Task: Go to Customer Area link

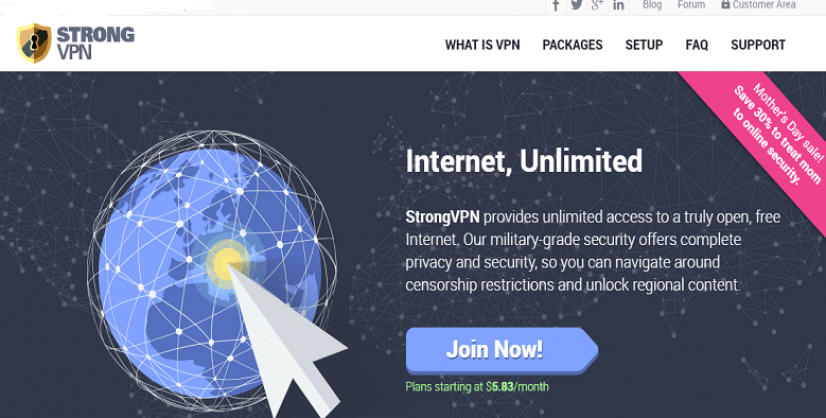Action: pyautogui.click(x=764, y=5)
